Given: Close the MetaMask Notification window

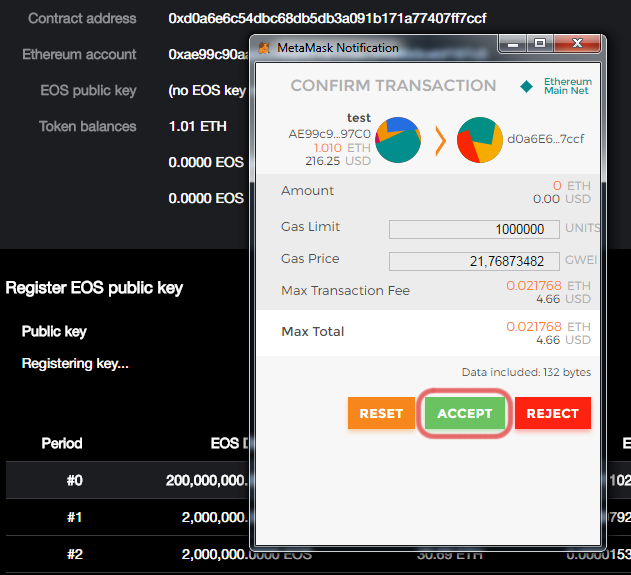Looking at the screenshot, I should click(x=577, y=43).
